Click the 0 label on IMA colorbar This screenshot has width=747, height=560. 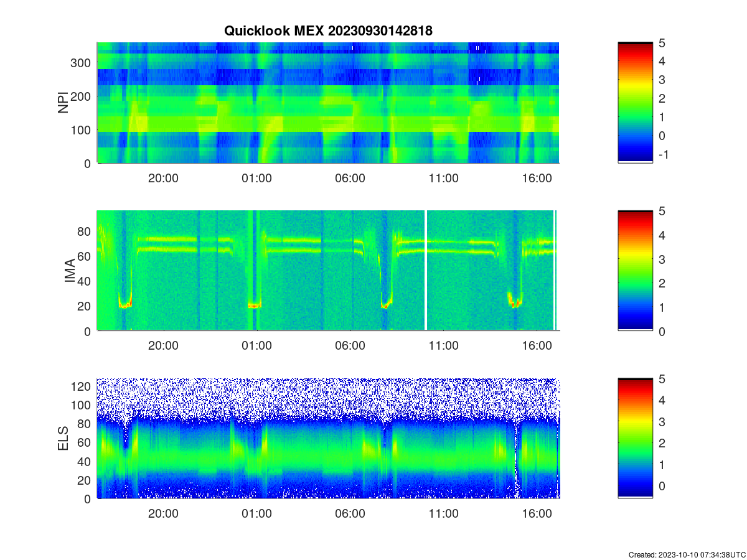[x=662, y=331]
